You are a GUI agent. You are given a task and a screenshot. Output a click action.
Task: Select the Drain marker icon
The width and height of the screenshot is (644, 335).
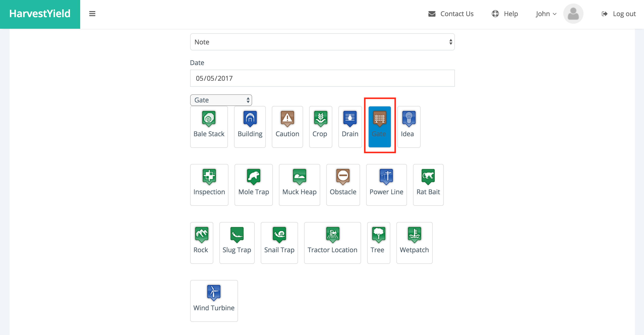coord(350,127)
